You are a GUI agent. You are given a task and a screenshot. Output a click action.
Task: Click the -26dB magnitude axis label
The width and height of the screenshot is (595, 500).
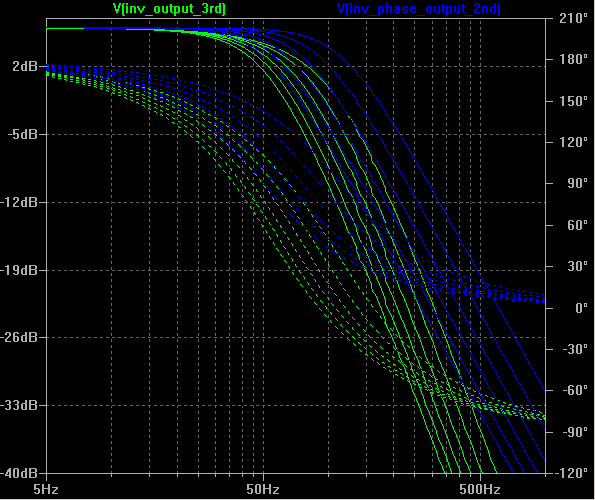(x=19, y=337)
